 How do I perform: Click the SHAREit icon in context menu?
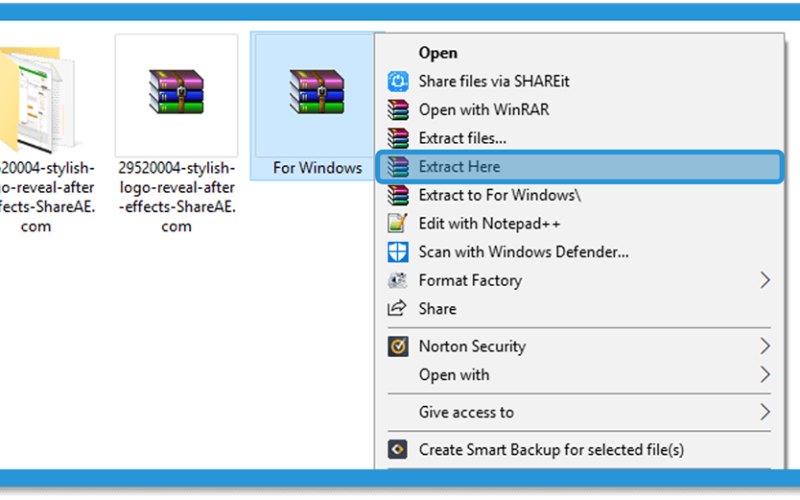(398, 81)
